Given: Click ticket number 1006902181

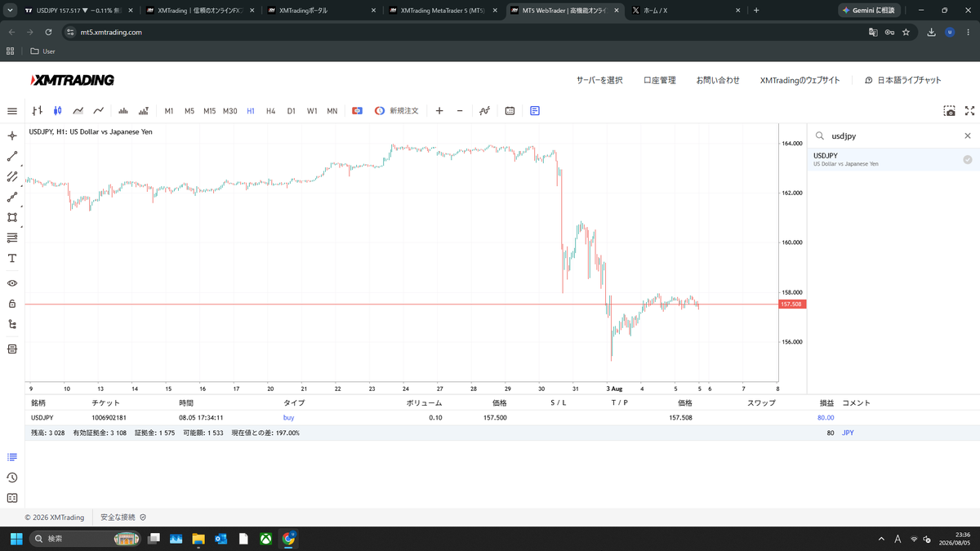Looking at the screenshot, I should [109, 417].
